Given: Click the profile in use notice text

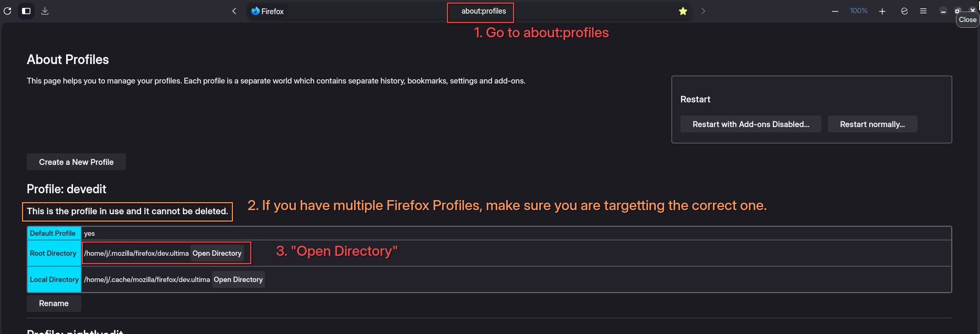Looking at the screenshot, I should [127, 211].
